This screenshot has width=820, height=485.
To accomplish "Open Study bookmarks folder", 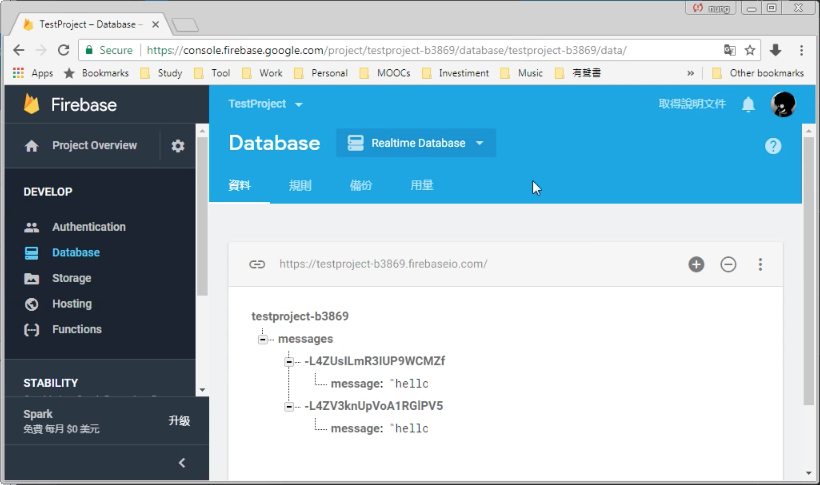I will coord(162,73).
